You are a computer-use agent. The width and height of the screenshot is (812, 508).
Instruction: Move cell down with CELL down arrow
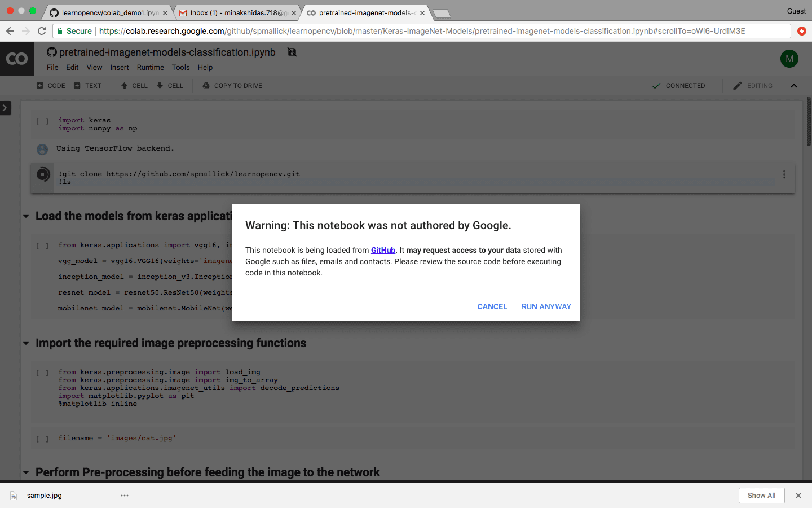(x=170, y=86)
